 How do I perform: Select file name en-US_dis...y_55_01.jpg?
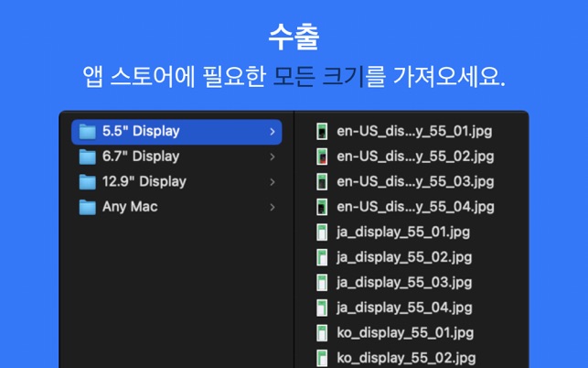click(x=414, y=132)
